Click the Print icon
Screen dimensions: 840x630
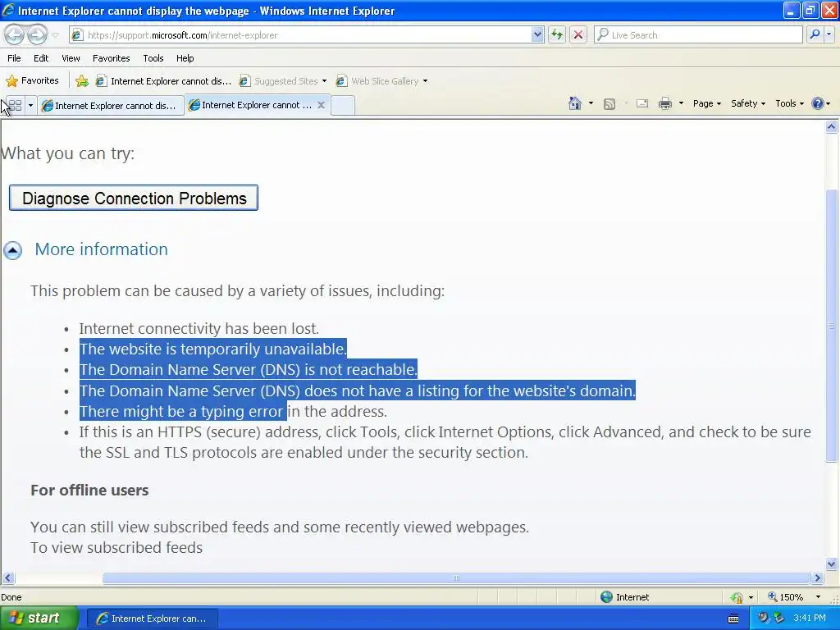pyautogui.click(x=664, y=104)
